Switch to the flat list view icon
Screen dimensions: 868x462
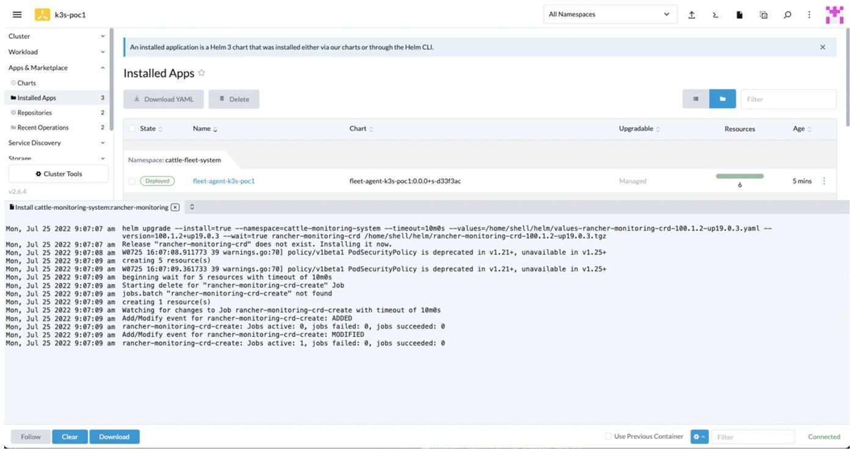pos(696,99)
